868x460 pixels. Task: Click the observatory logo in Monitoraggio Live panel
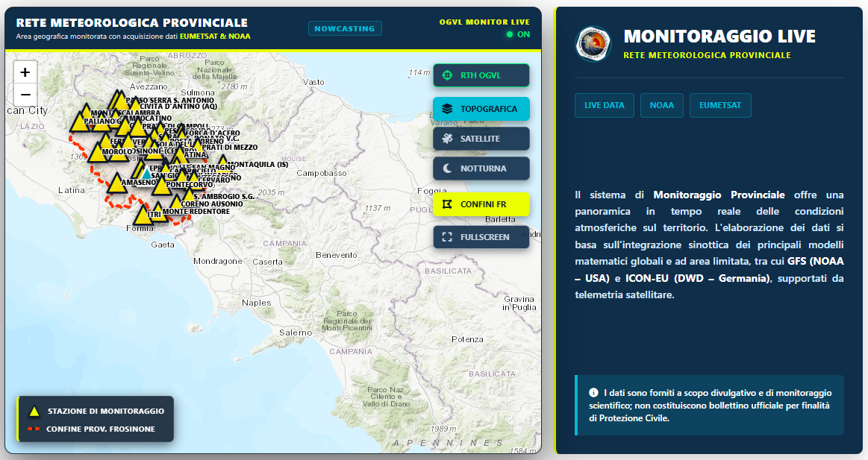pyautogui.click(x=593, y=44)
